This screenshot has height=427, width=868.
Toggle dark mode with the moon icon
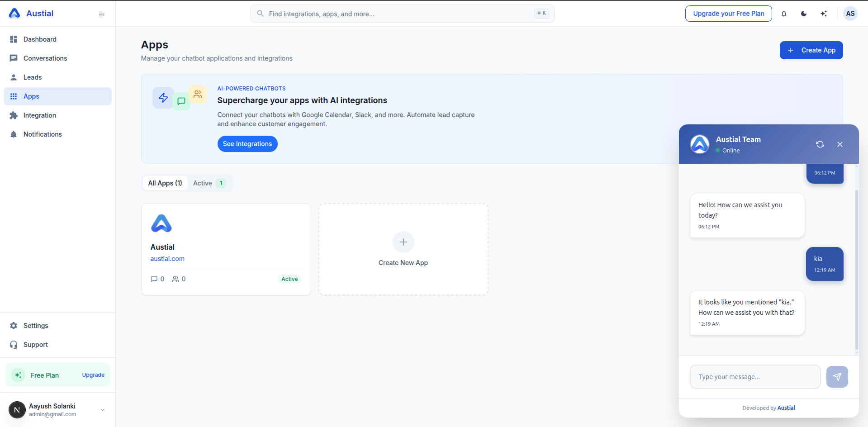click(804, 14)
